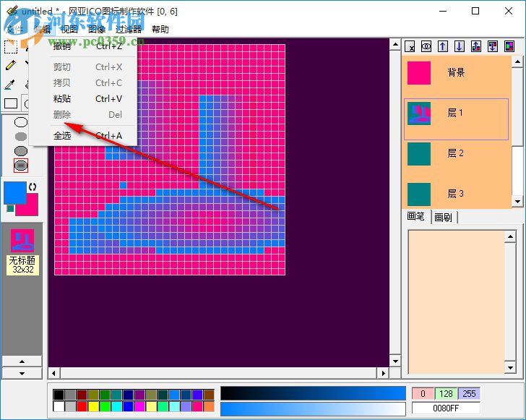The height and width of the screenshot is (420, 526).
Task: Pick magenta from the palette
Action: (139, 406)
